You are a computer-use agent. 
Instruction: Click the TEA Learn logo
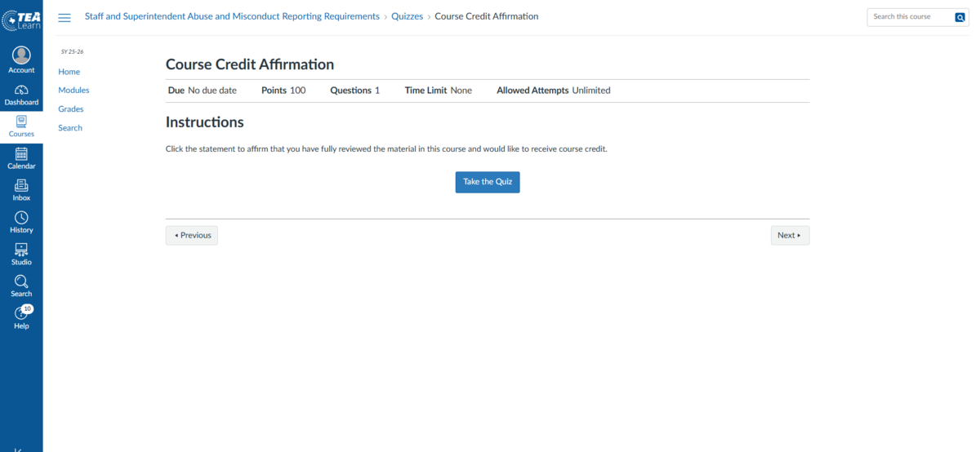click(21, 18)
